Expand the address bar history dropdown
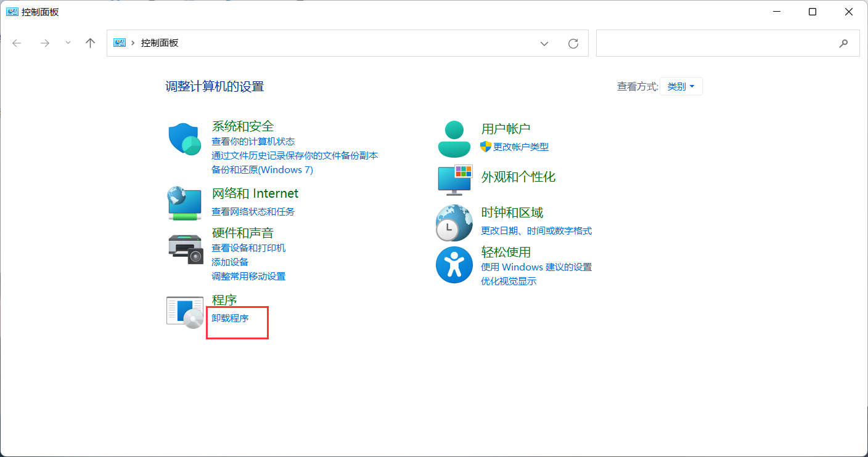This screenshot has height=457, width=868. click(544, 43)
